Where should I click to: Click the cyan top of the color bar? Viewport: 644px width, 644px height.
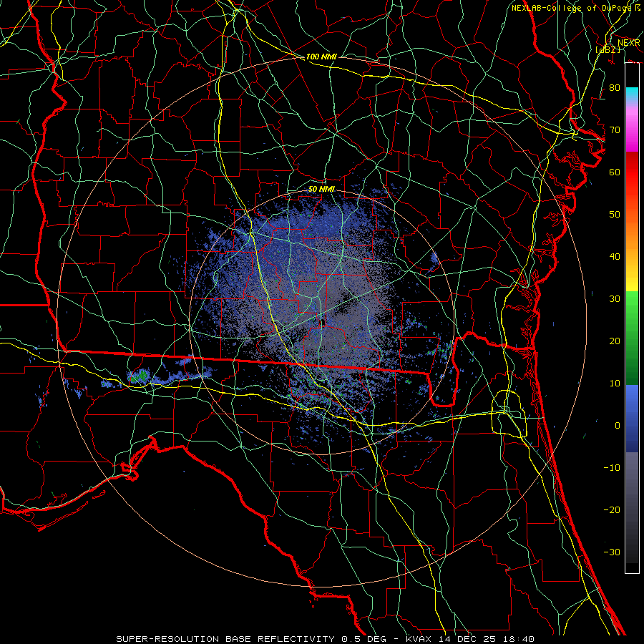(x=632, y=94)
